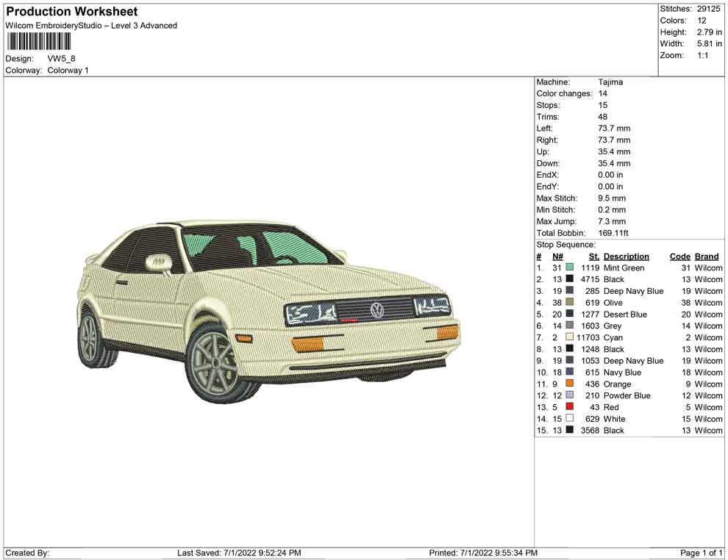Click the White thread swatch in row 14

coord(569,419)
